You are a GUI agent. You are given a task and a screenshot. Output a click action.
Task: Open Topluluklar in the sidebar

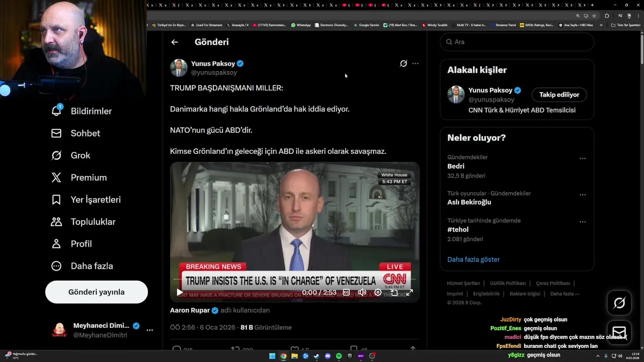pyautogui.click(x=83, y=222)
